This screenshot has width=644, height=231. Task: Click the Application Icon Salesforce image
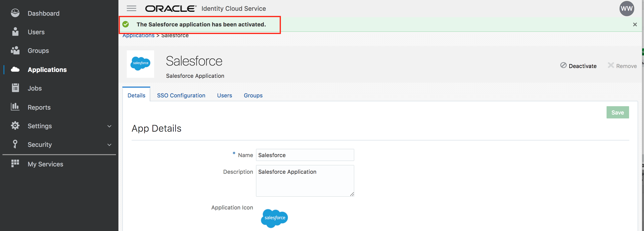click(275, 218)
